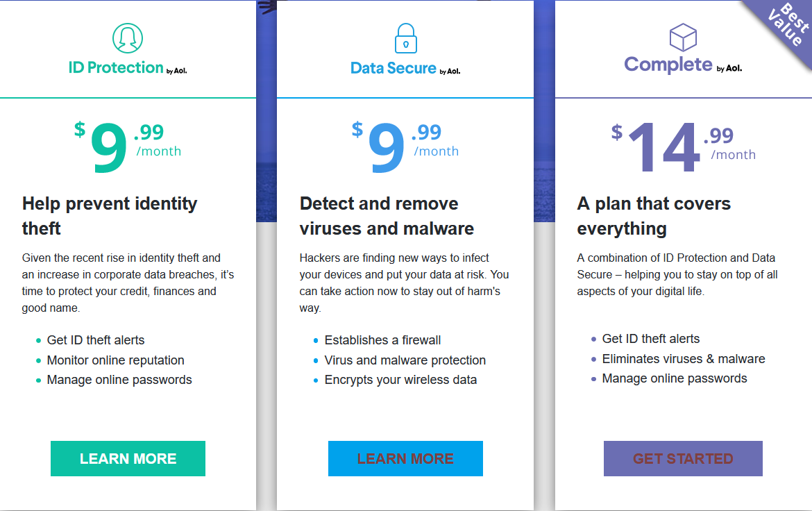The image size is (812, 511).
Task: Click the Complete by Aol logo text
Action: pos(683,65)
